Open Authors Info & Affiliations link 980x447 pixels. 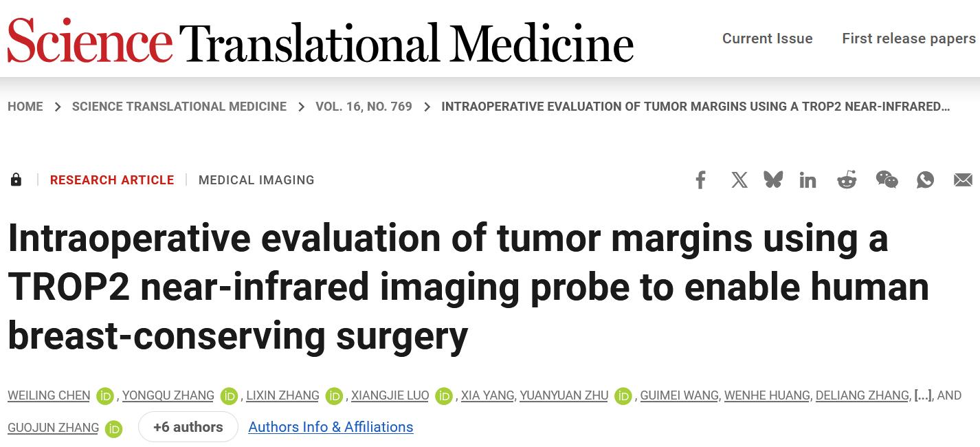point(331,427)
